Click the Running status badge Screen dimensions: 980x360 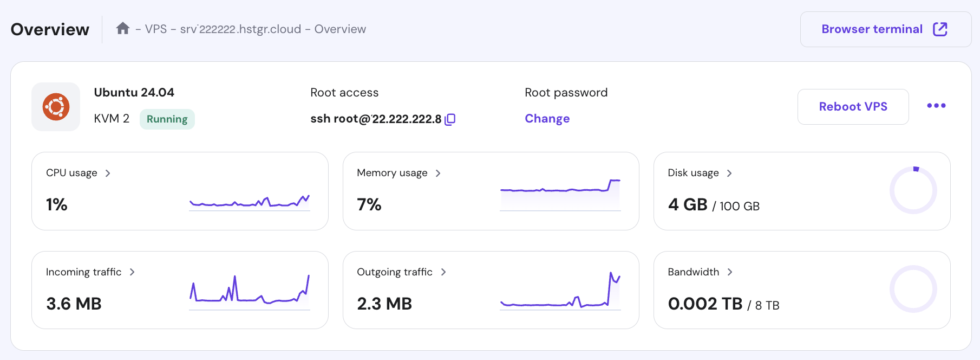pos(167,119)
